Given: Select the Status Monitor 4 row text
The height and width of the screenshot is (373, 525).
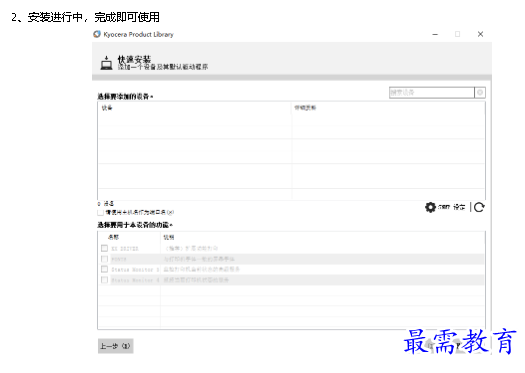Looking at the screenshot, I should click(x=135, y=280).
